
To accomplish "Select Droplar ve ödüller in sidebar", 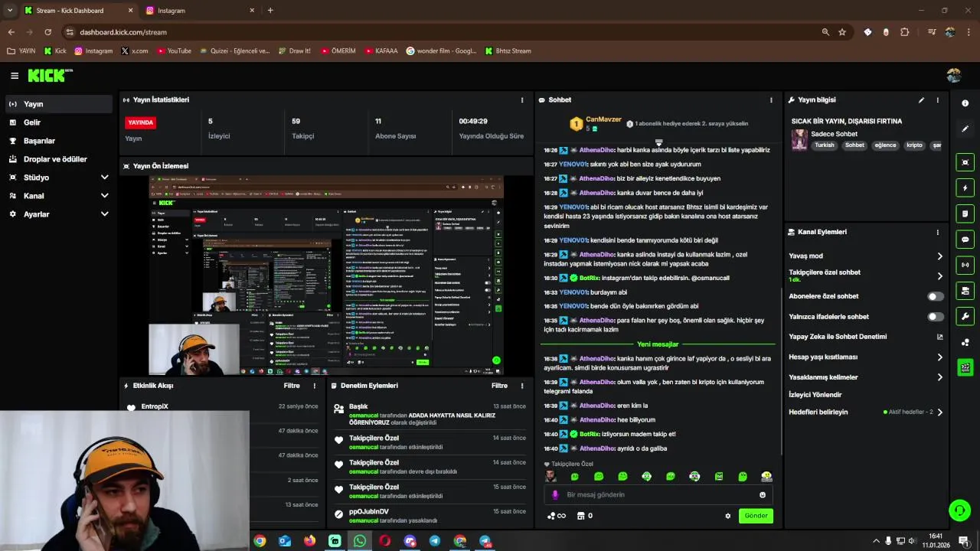I will 58,159.
